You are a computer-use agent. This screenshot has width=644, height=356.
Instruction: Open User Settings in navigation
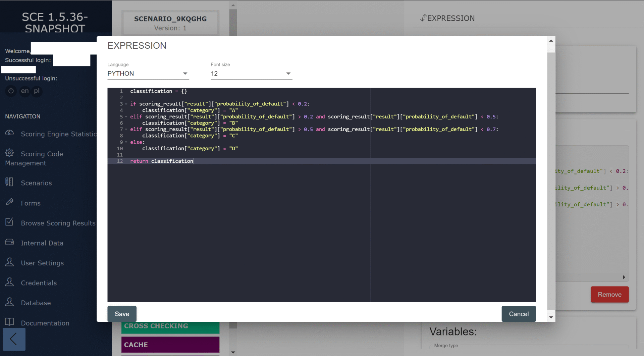42,263
